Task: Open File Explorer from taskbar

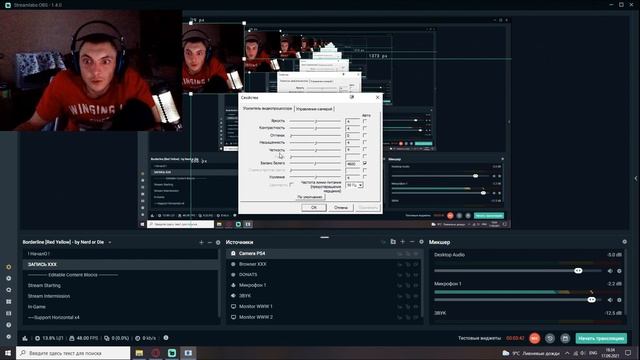Action: (139, 353)
